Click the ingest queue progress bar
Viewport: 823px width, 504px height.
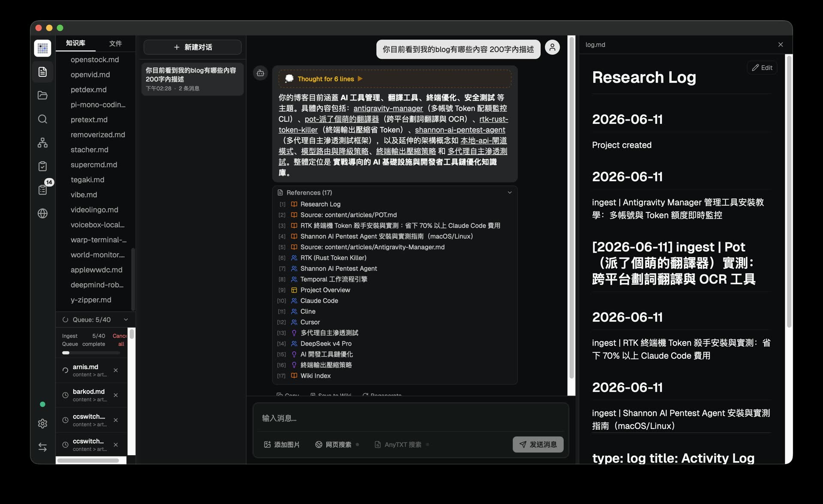[91, 353]
